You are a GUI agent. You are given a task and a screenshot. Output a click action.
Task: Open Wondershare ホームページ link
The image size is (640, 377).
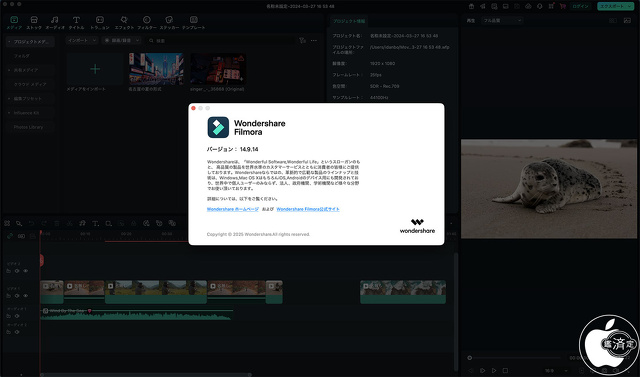click(233, 209)
